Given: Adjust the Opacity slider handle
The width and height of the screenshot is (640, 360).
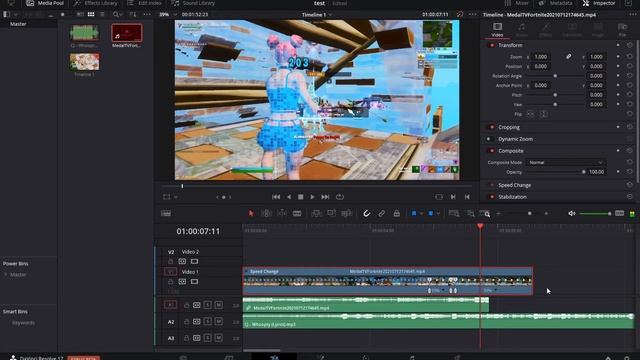Looking at the screenshot, I should coord(583,172).
